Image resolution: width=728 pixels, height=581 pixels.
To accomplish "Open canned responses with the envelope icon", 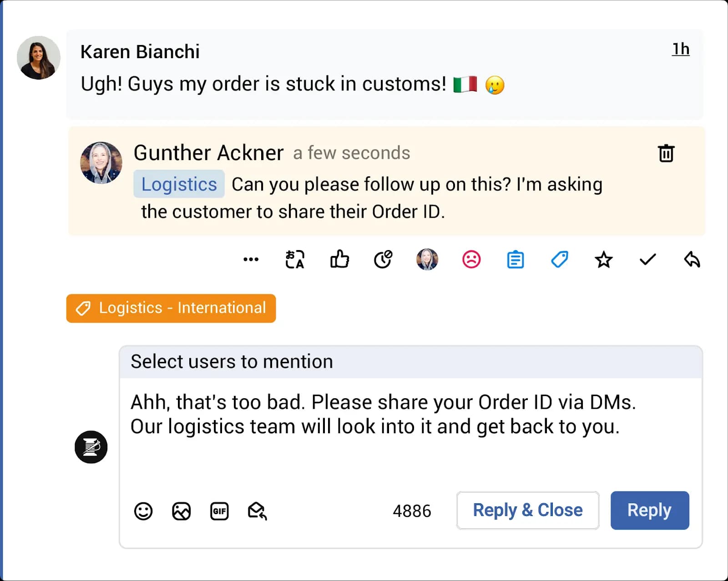I will (x=258, y=511).
